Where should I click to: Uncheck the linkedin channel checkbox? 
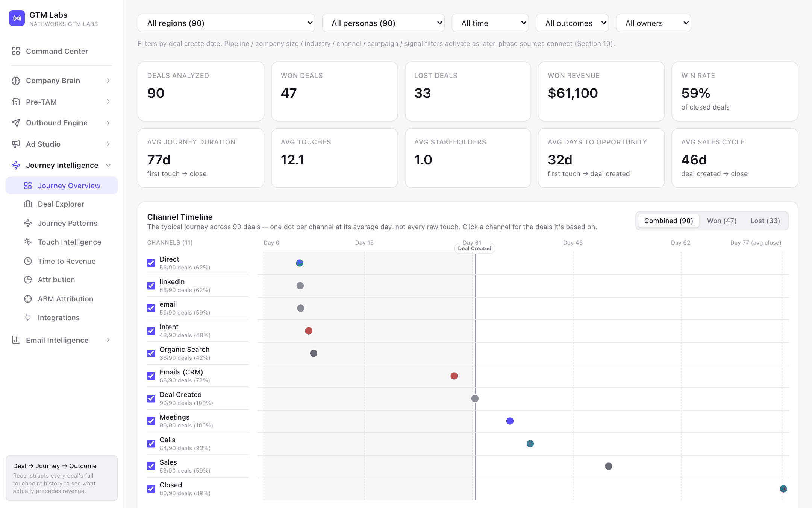coord(151,286)
